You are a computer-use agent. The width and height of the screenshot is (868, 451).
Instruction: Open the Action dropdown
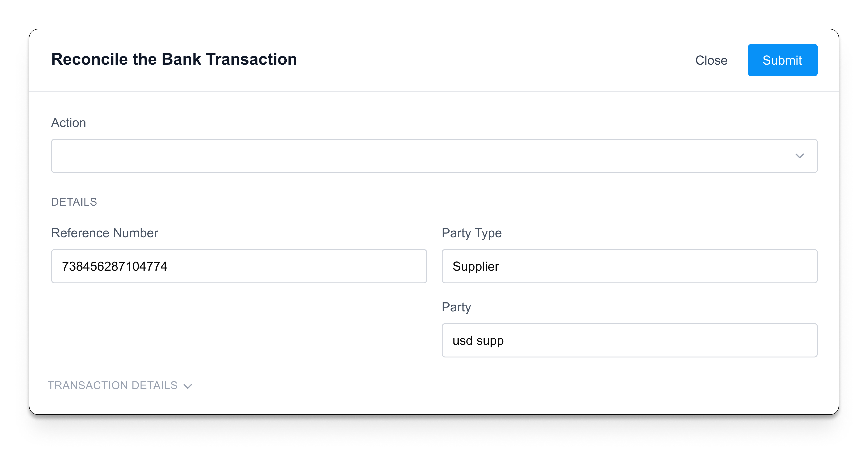click(434, 156)
